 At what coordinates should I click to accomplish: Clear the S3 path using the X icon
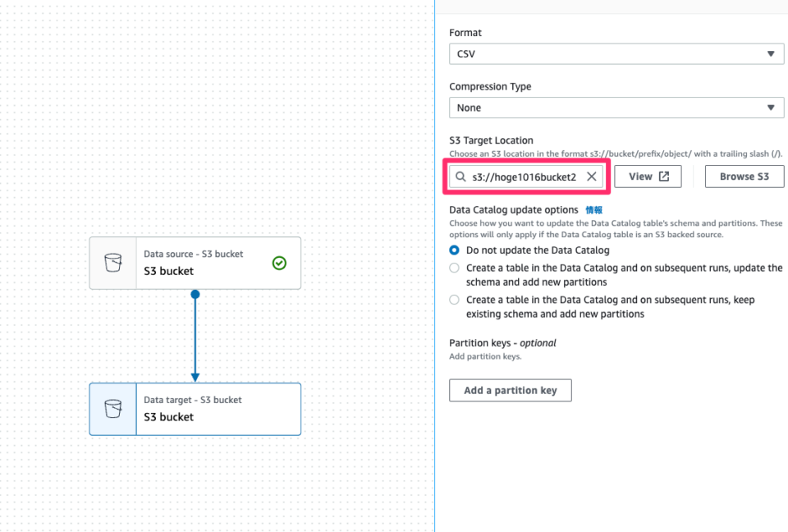(x=591, y=176)
